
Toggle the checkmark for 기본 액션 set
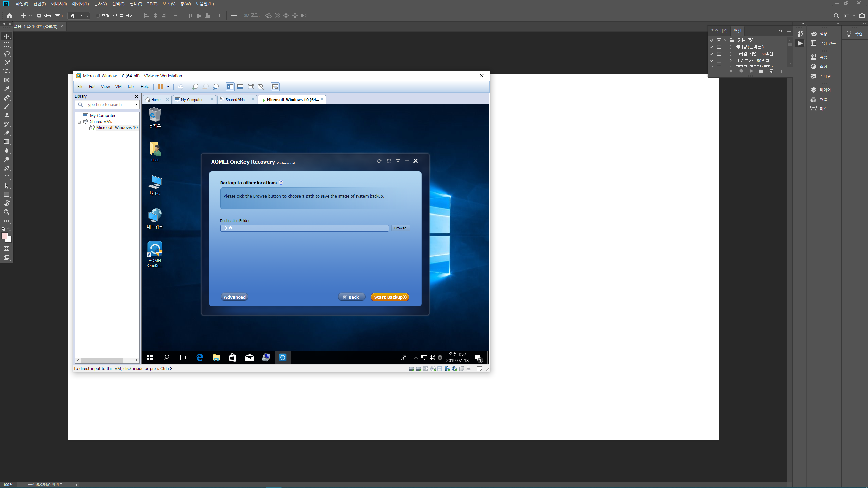click(x=712, y=40)
